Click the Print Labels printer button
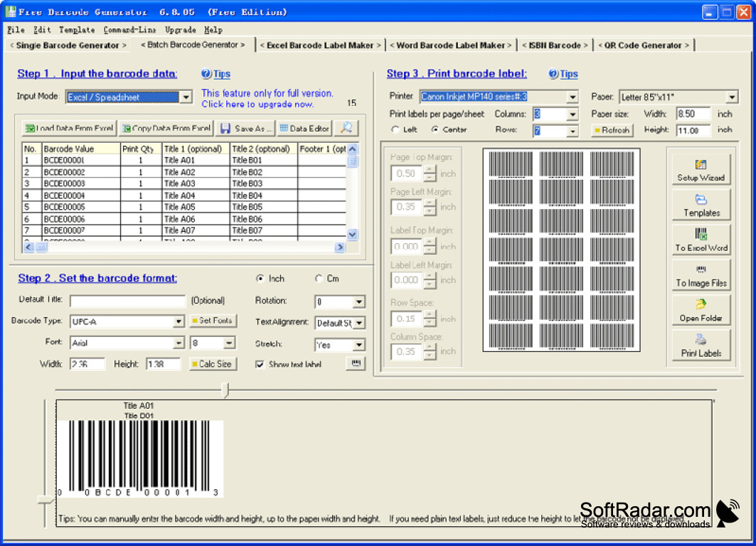This screenshot has width=756, height=546. click(701, 346)
